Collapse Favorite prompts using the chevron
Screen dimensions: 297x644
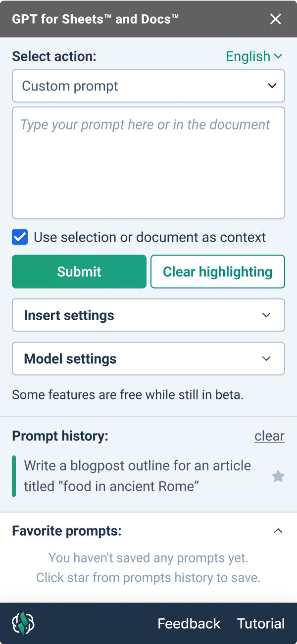pos(278,530)
